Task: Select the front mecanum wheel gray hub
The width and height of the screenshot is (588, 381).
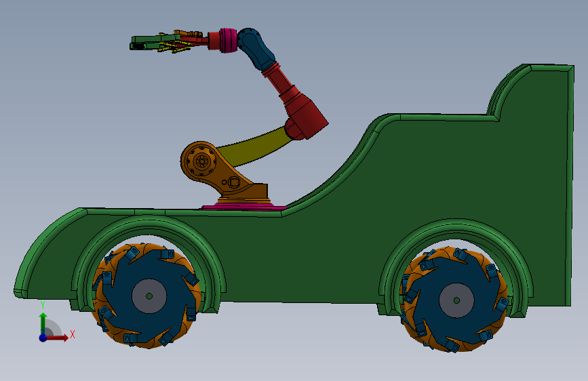Action: point(149,296)
